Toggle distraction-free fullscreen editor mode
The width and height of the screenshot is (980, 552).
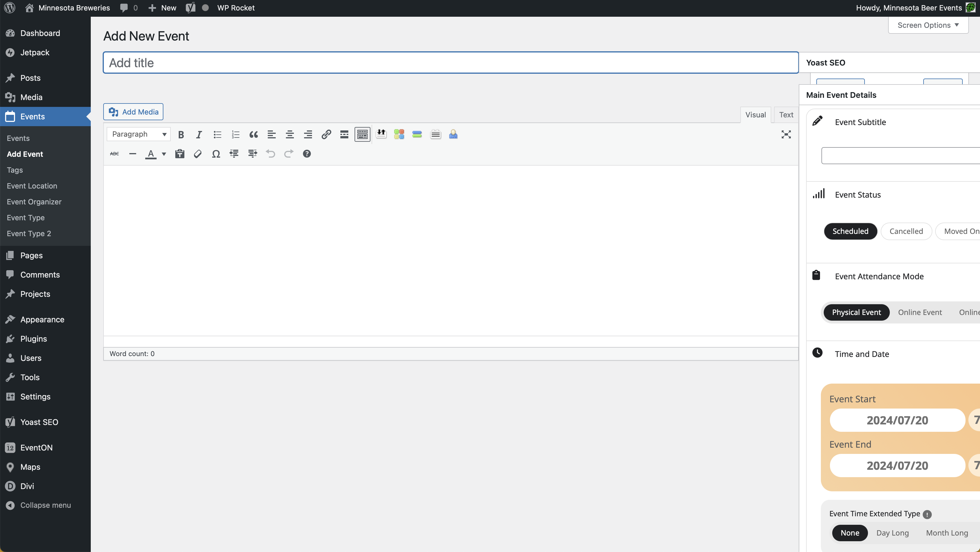point(786,135)
